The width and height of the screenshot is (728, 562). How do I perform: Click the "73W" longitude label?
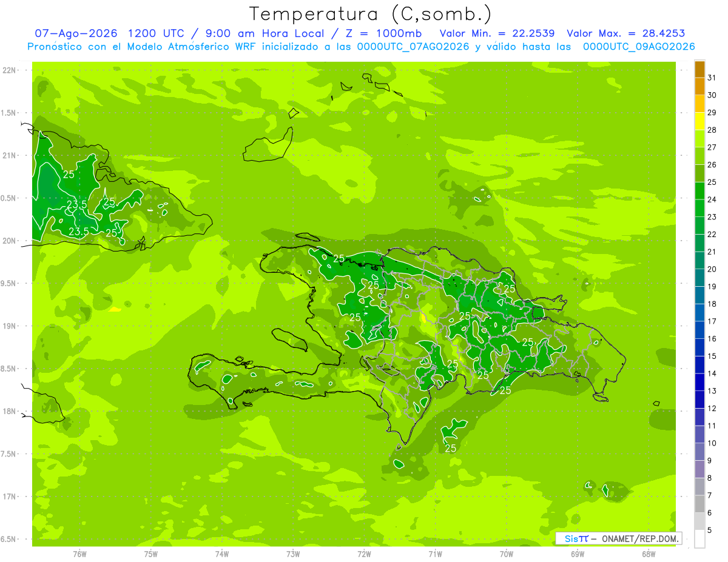(293, 554)
